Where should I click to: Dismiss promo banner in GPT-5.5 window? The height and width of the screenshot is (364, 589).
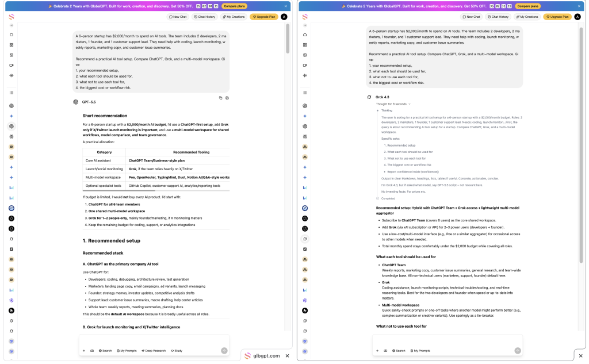pos(285,6)
